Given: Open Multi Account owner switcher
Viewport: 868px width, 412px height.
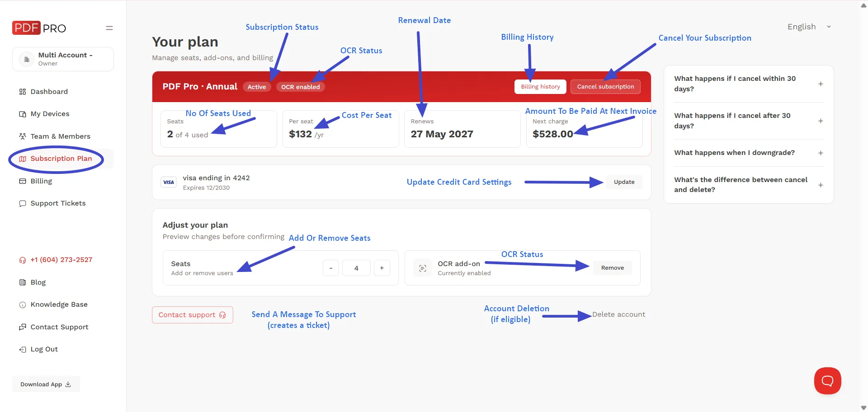Looking at the screenshot, I should (x=63, y=59).
